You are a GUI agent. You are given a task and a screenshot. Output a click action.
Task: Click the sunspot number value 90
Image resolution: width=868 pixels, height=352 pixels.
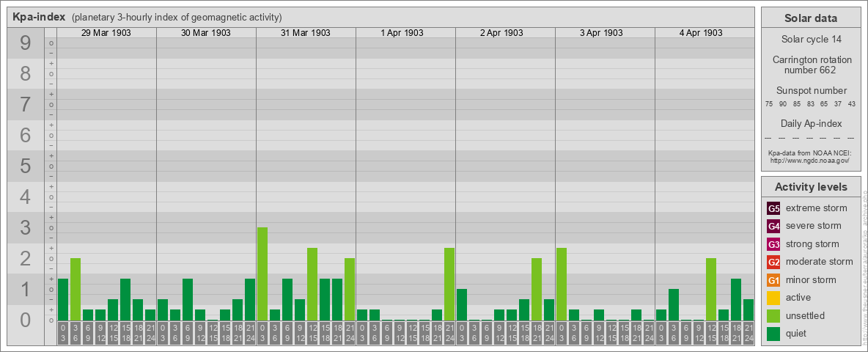[783, 104]
